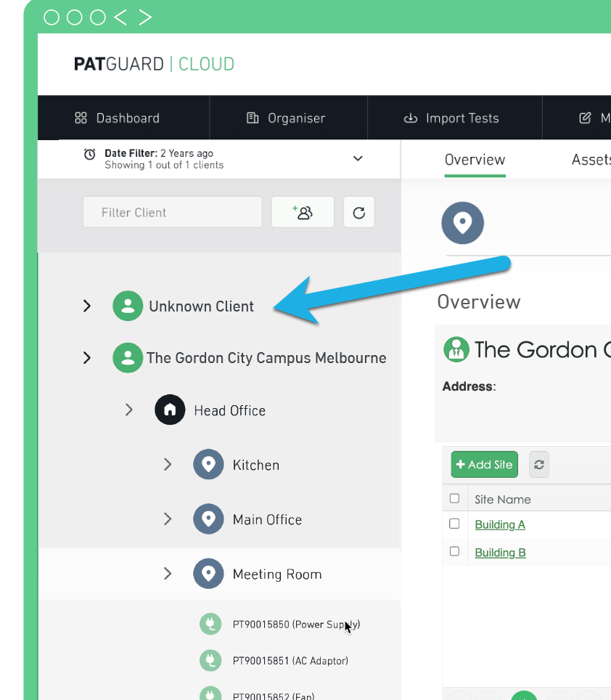Viewport: 611px width, 700px height.
Task: Click the Add Site button
Action: coord(484,464)
